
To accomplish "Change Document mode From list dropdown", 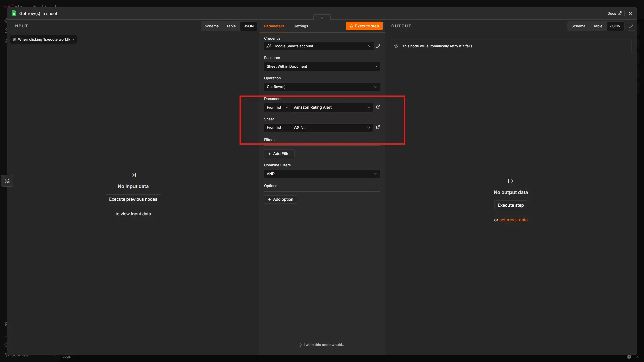I will tap(278, 107).
